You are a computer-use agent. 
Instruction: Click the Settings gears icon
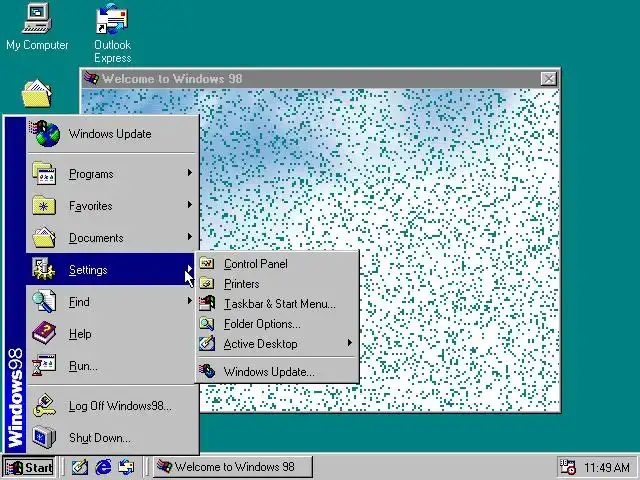pyautogui.click(x=44, y=269)
